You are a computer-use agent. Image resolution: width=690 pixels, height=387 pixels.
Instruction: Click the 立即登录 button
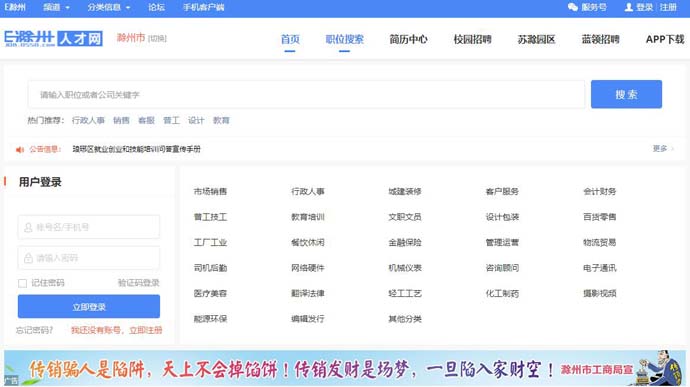[89, 306]
